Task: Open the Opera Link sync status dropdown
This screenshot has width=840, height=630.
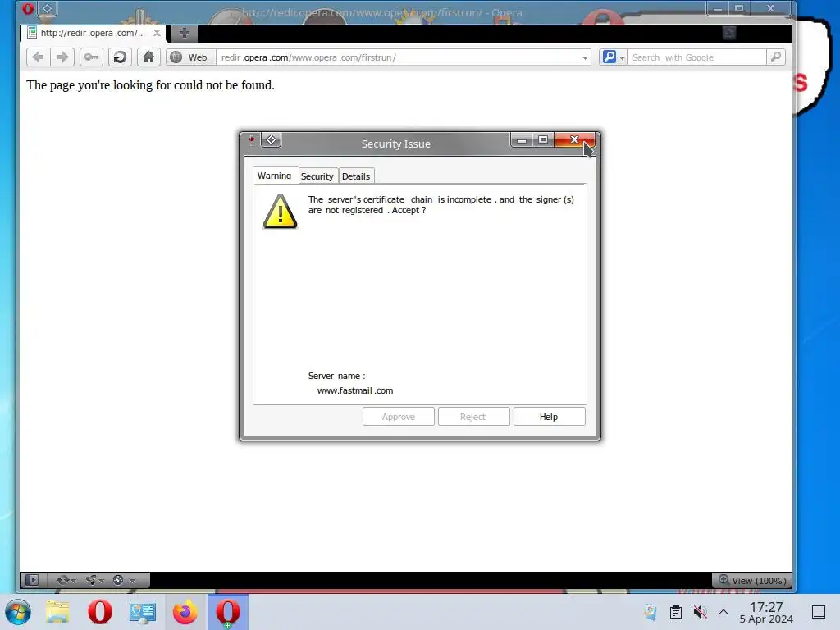Action: [66, 580]
